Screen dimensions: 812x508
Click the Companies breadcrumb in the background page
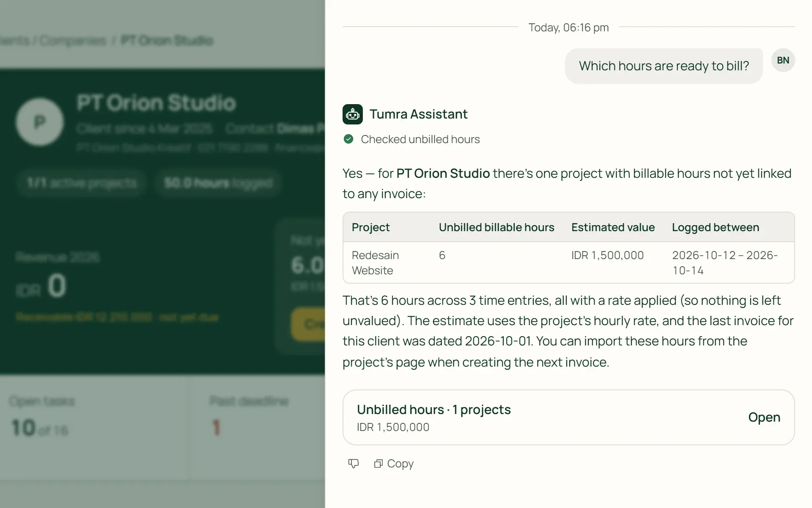(x=73, y=41)
